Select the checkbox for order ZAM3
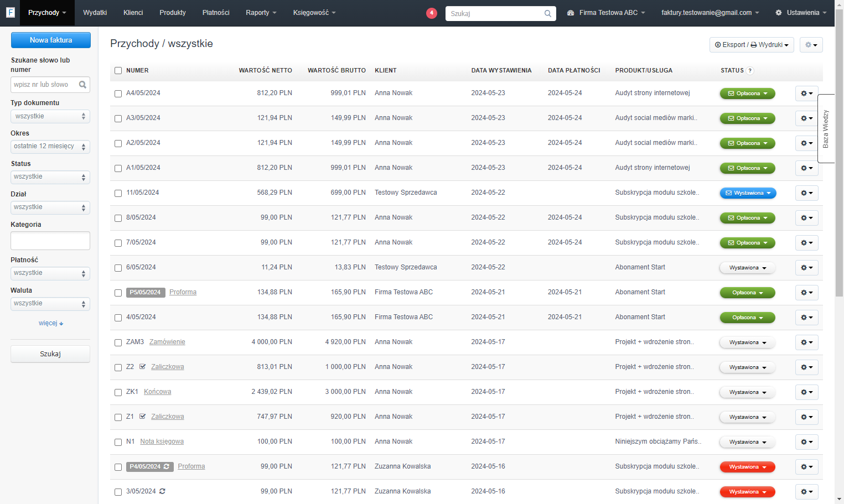Viewport: 844px width, 504px height. tap(118, 342)
